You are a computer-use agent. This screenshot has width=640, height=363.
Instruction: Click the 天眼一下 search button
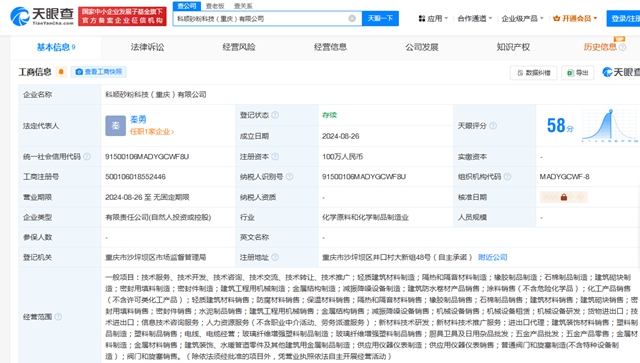380,18
